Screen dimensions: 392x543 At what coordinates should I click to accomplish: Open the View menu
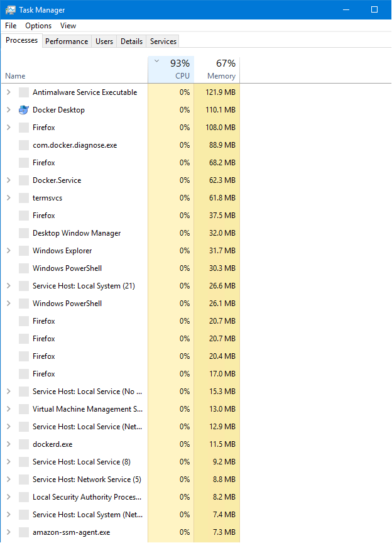tap(68, 26)
